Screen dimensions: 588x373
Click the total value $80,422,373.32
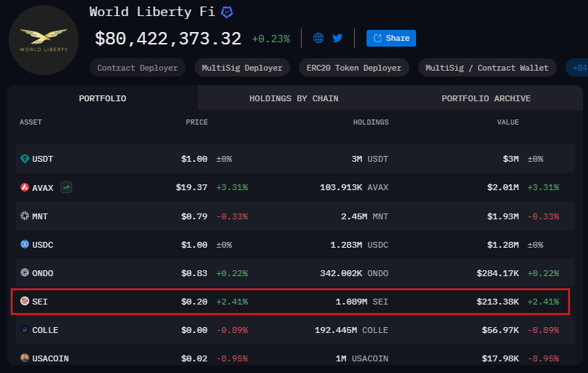[168, 39]
